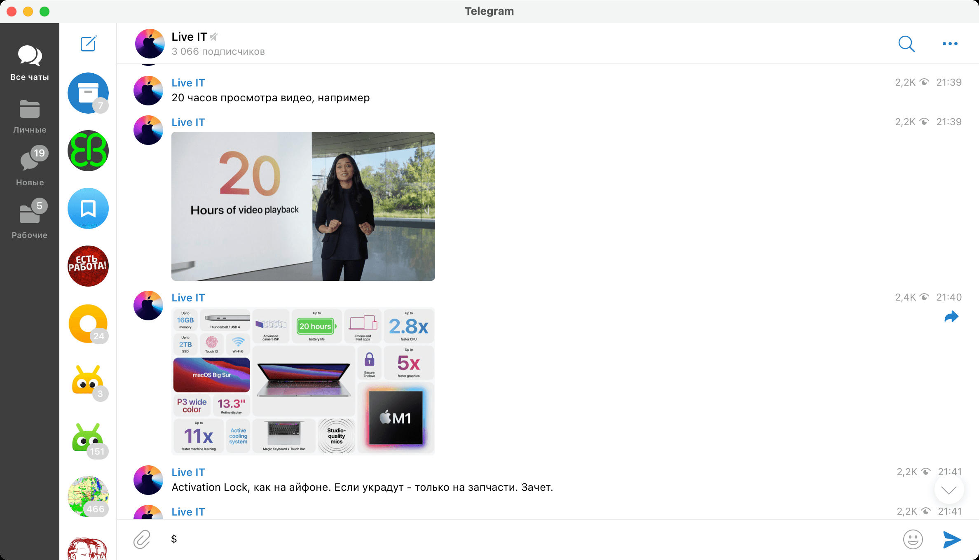Send the message with the paper plane icon

pos(952,539)
